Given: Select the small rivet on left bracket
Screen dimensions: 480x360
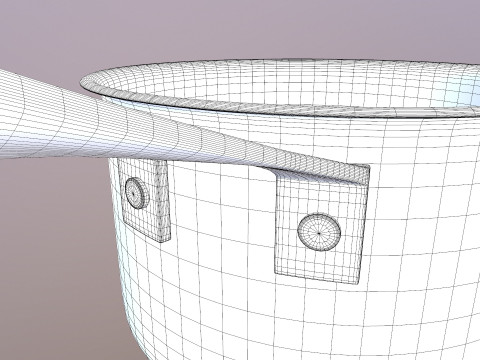Looking at the screenshot, I should 137,193.
